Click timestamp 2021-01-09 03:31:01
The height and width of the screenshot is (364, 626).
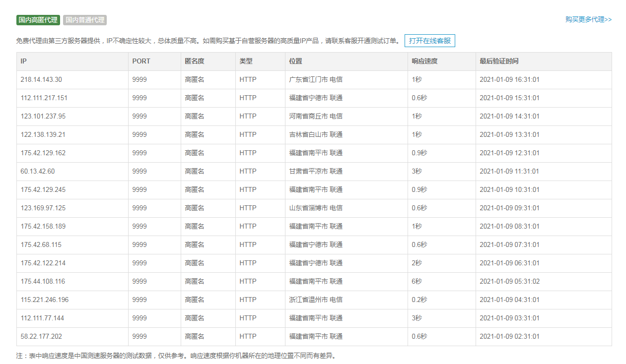coord(509,318)
